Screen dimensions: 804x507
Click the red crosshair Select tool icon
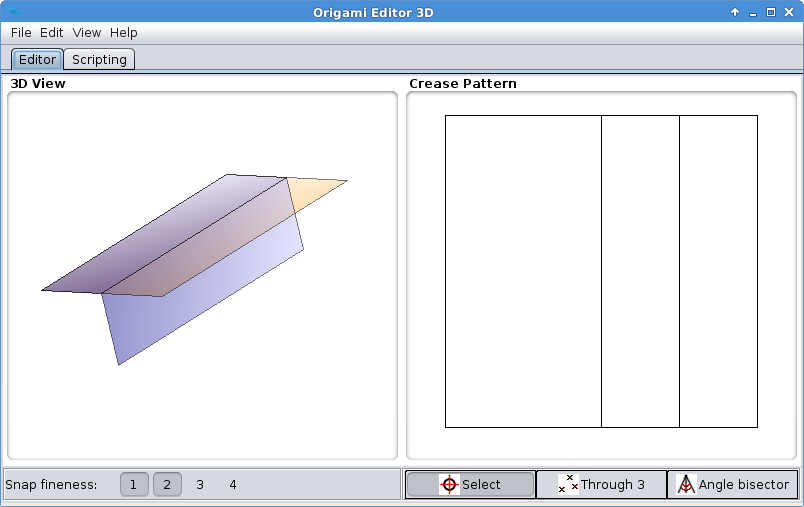click(x=450, y=485)
